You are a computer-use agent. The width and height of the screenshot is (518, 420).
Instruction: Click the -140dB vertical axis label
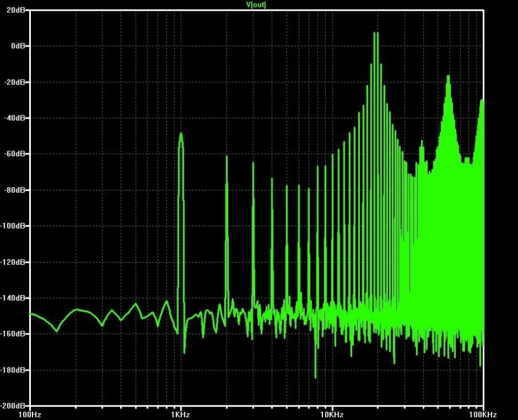point(12,298)
